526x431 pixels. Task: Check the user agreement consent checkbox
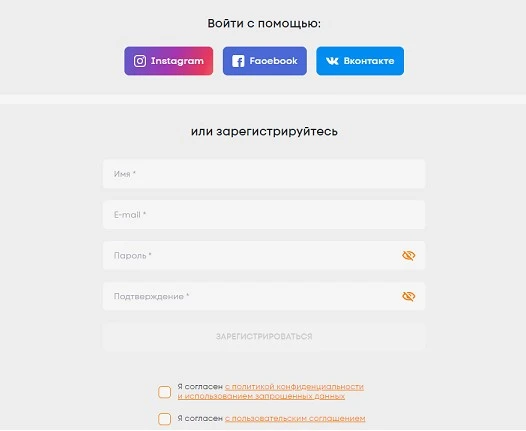point(164,419)
